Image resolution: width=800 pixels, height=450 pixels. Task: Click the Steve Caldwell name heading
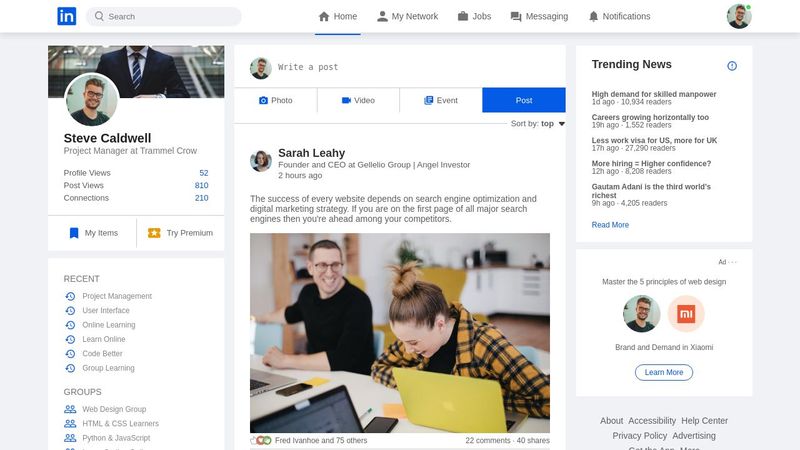point(107,138)
